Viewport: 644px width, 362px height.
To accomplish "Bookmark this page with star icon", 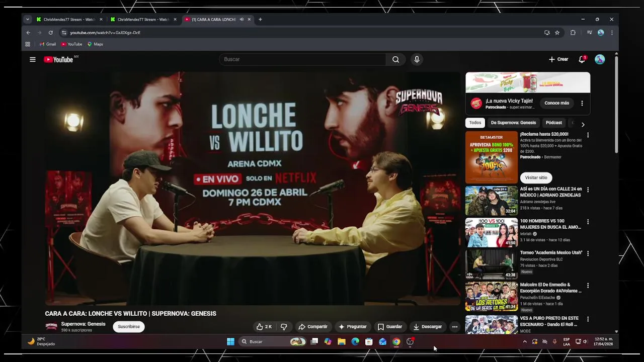I will (x=557, y=33).
